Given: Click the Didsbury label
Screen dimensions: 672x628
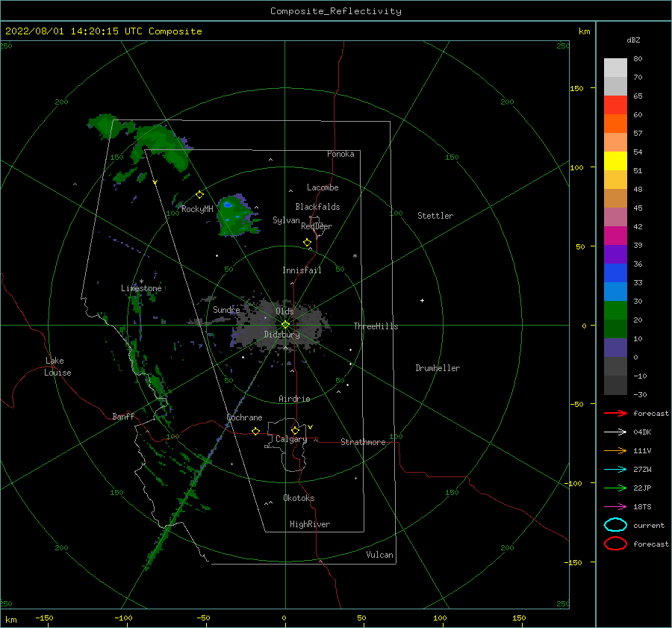Looking at the screenshot, I should [281, 335].
